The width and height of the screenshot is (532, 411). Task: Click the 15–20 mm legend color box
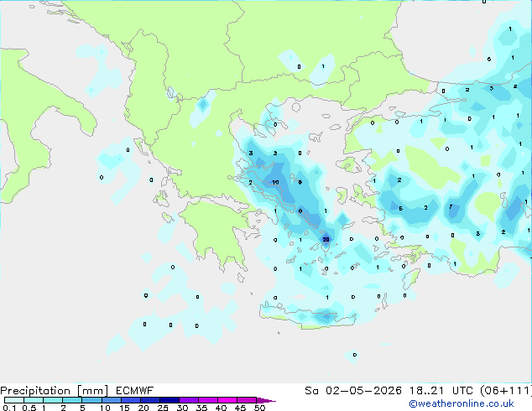point(131,400)
